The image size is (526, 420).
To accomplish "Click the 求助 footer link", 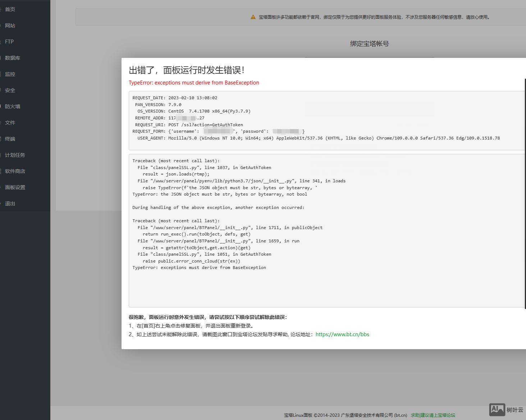I will [415, 415].
